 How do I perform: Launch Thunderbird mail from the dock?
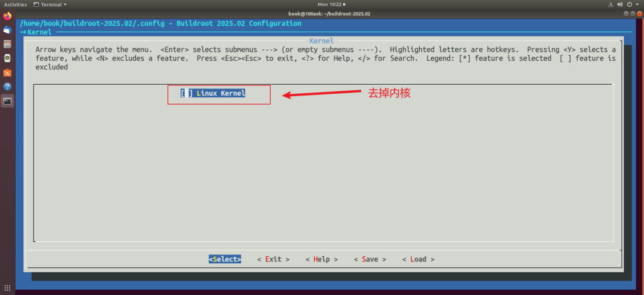7,30
